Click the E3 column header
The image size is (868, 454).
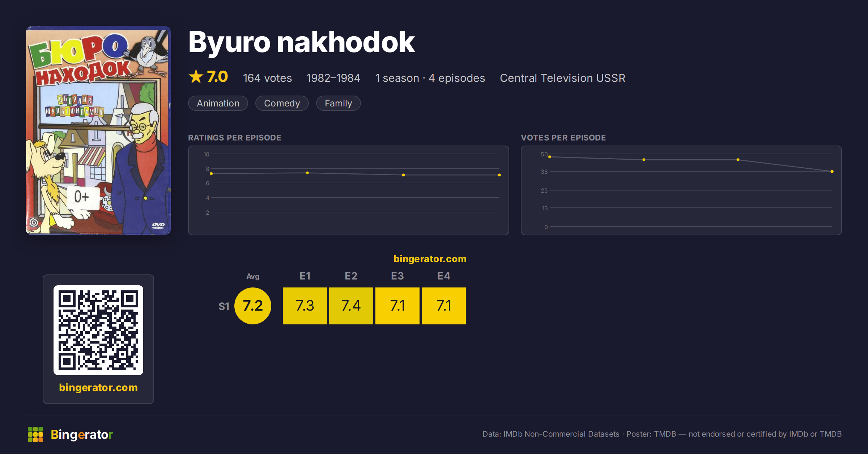397,276
